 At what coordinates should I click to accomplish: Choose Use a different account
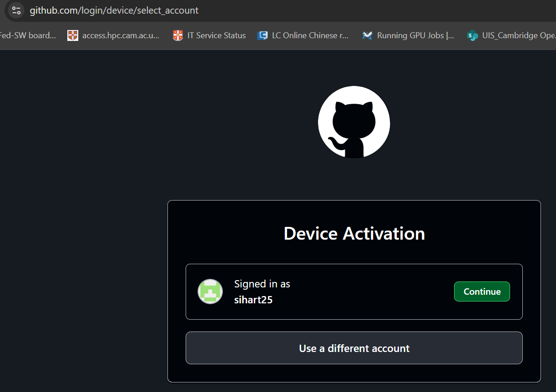(354, 348)
